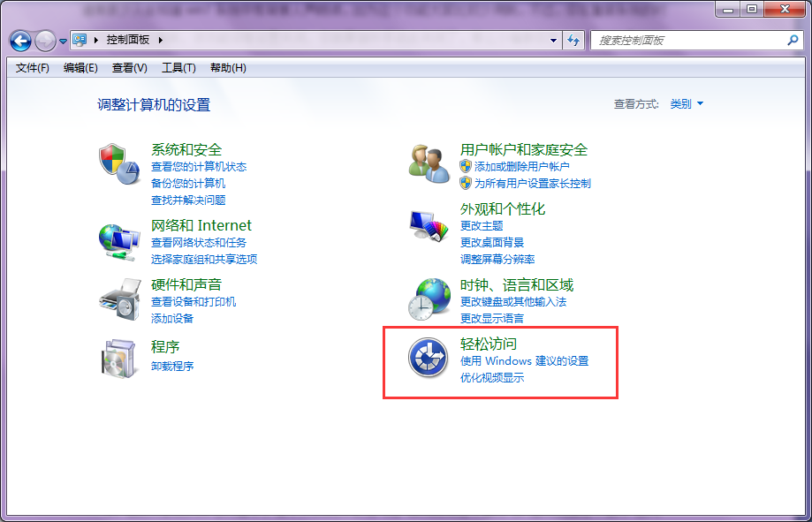Viewport: 812px width, 522px height.
Task: Click the 调整屏幕分辨率 link
Action: [x=497, y=260]
